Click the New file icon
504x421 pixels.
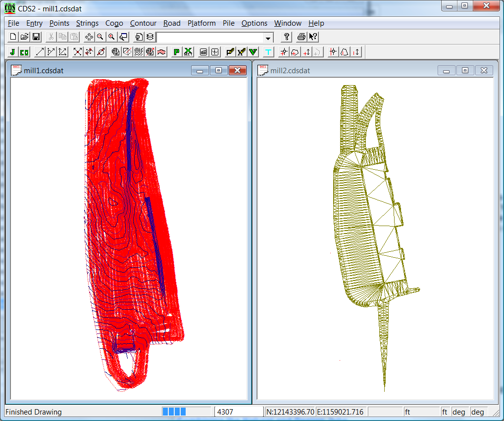pos(13,37)
